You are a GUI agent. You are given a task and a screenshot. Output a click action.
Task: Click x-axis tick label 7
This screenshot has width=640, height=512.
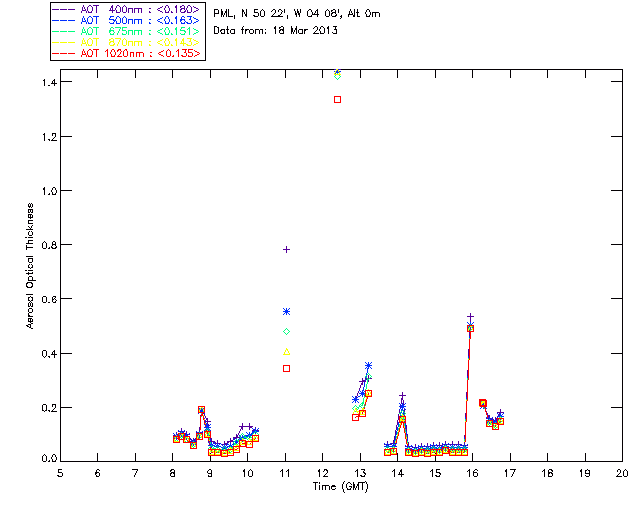click(x=135, y=473)
